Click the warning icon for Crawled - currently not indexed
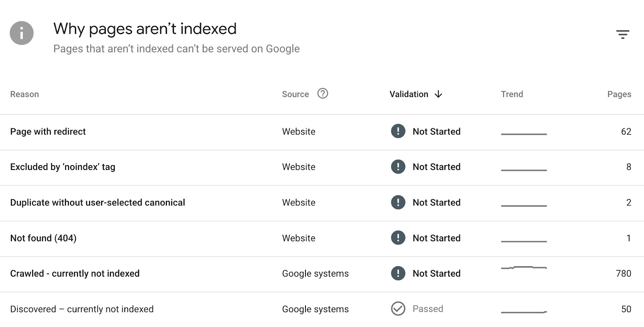 [398, 273]
